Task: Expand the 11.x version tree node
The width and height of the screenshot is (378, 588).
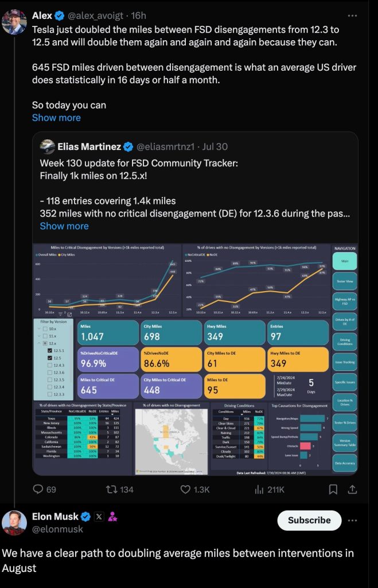Action: point(40,335)
